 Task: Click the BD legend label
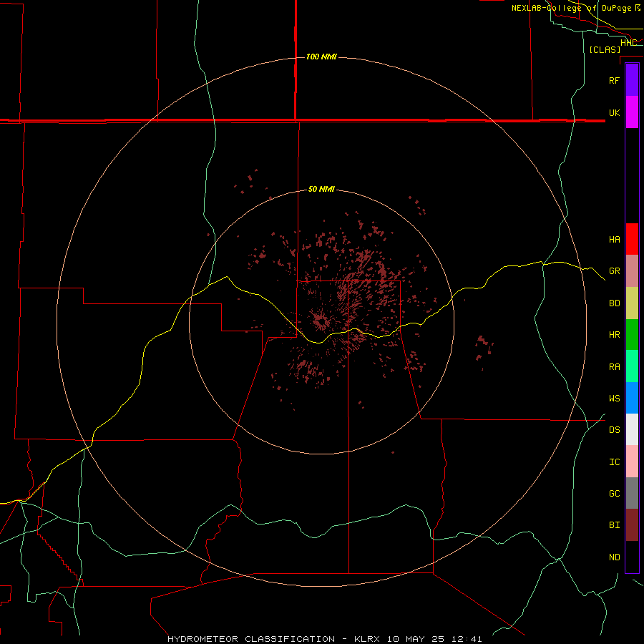614,303
